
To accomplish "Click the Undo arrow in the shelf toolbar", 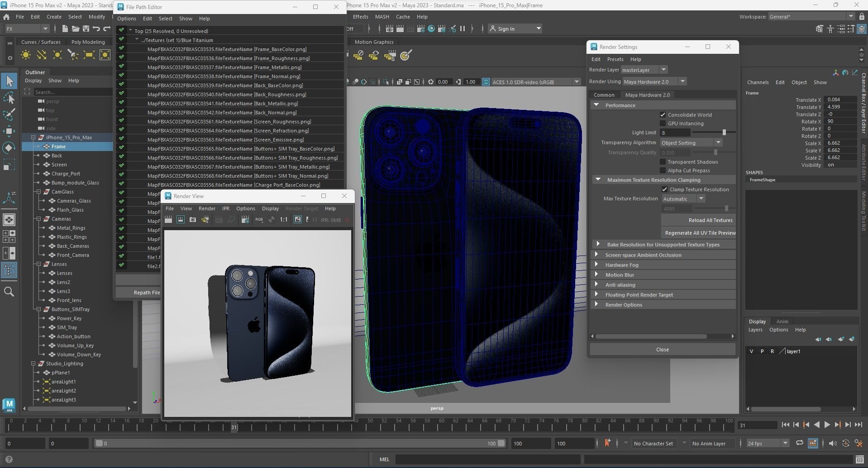I will pos(96,28).
